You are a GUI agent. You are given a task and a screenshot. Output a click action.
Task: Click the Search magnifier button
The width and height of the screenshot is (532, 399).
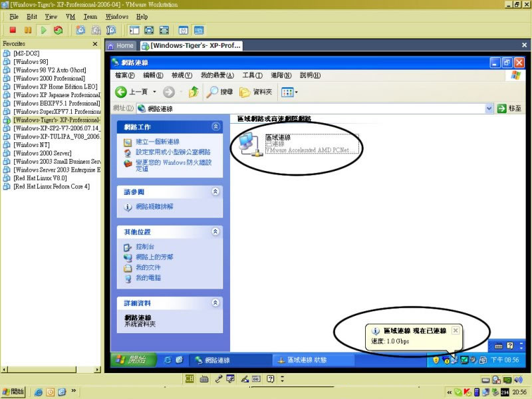coord(220,92)
